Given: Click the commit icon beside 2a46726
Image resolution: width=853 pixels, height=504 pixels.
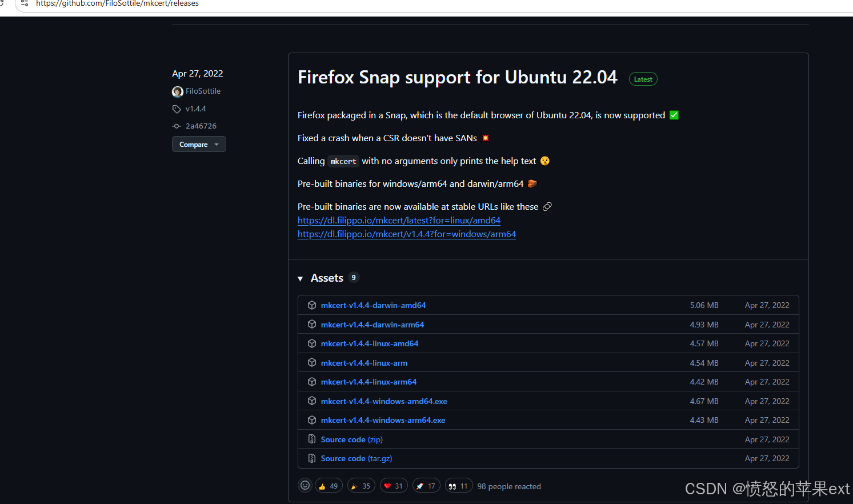Looking at the screenshot, I should 177,126.
